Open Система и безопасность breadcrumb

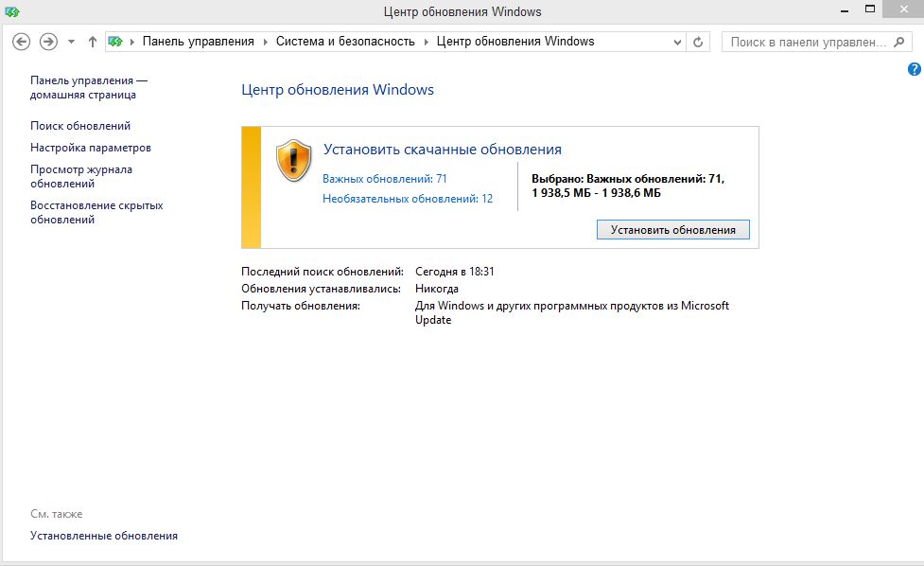pos(345,42)
